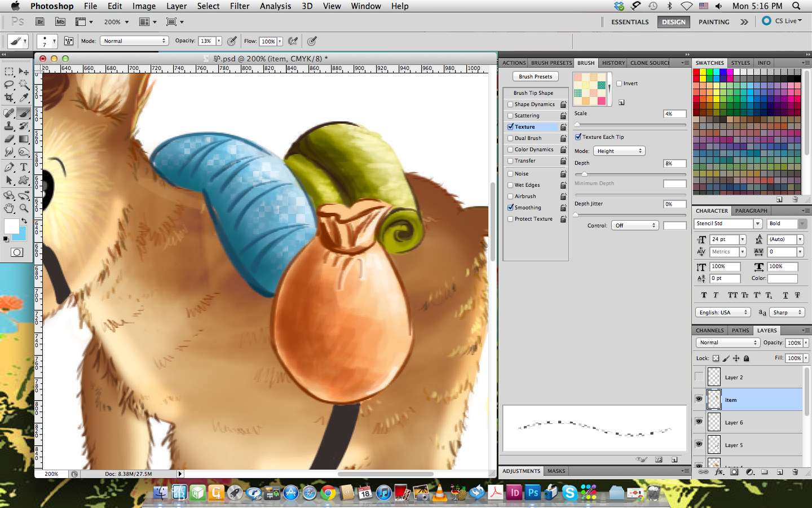Open the Brush Tip Shape settings
This screenshot has height=508, width=812.
(x=533, y=93)
